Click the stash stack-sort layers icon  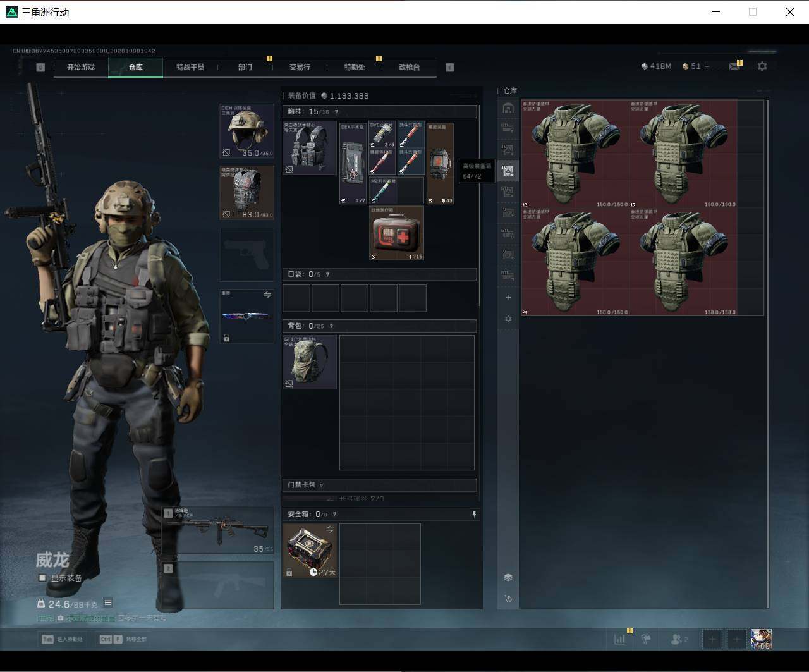[508, 578]
